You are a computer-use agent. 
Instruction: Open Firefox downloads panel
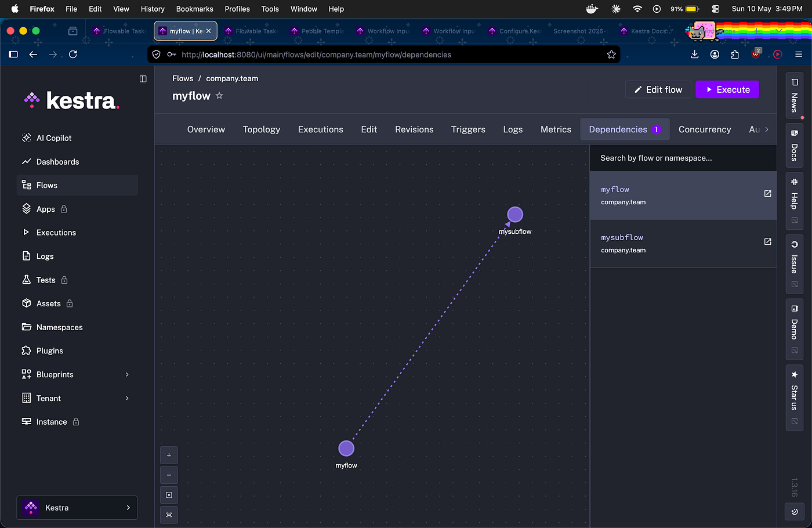pos(695,55)
